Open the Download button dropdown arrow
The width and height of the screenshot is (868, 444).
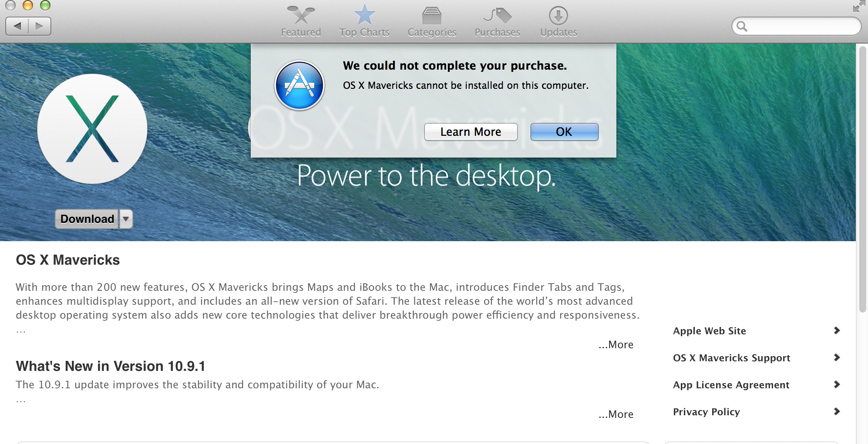coord(126,219)
